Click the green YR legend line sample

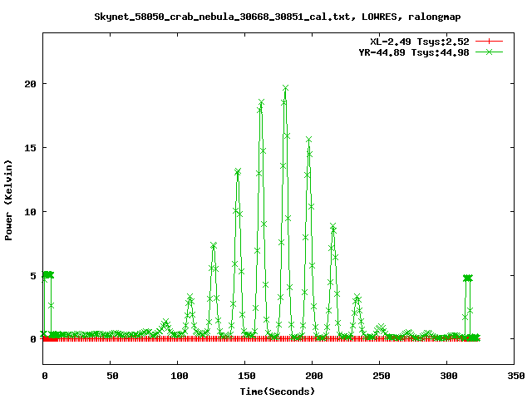[x=489, y=52]
